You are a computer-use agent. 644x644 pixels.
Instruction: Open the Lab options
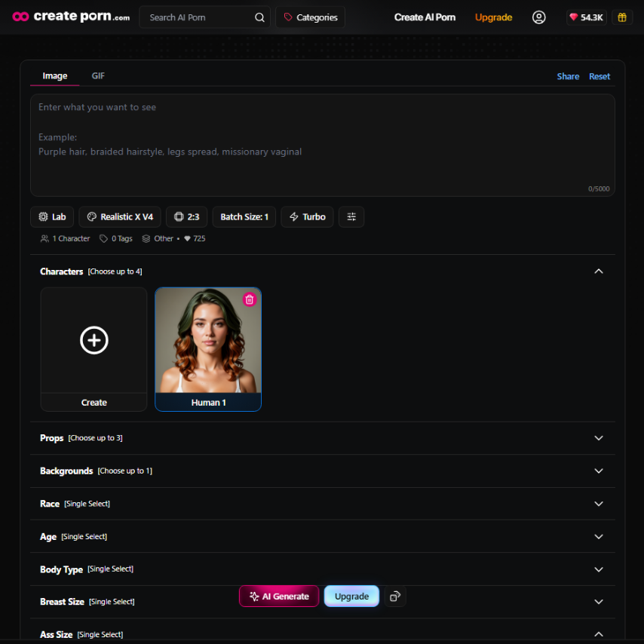point(52,217)
